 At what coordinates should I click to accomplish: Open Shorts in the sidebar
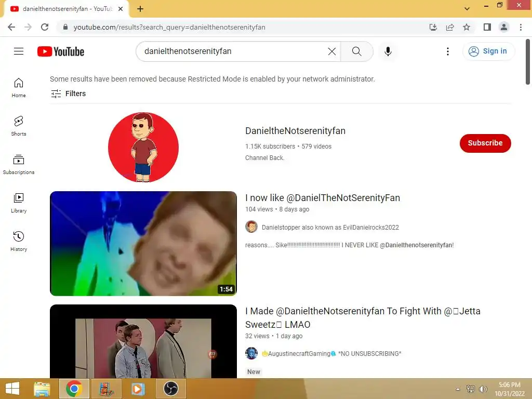point(19,126)
